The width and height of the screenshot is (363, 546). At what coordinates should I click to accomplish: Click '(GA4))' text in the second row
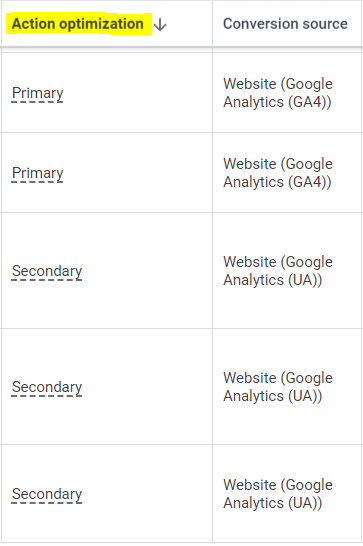(x=309, y=182)
